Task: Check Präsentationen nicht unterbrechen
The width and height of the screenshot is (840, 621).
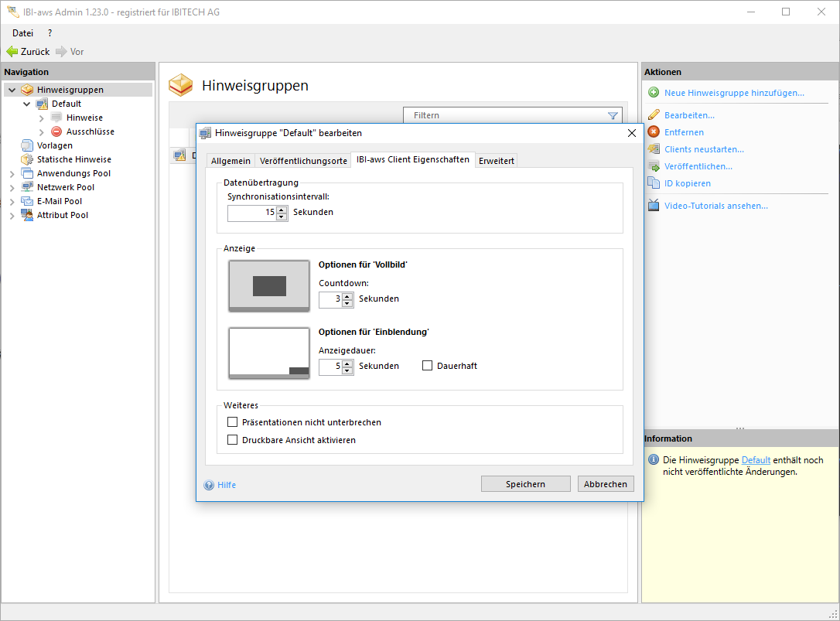Action: 232,422
